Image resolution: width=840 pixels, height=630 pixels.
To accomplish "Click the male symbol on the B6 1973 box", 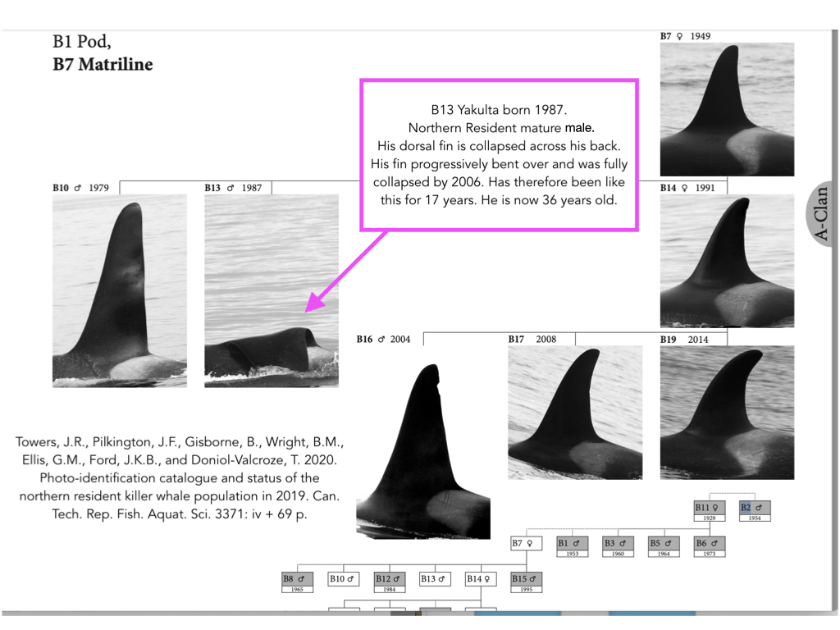I will coord(714,542).
